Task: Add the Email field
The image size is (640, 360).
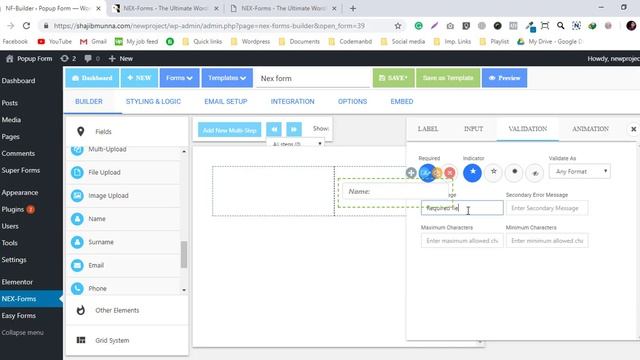Action: [122, 265]
